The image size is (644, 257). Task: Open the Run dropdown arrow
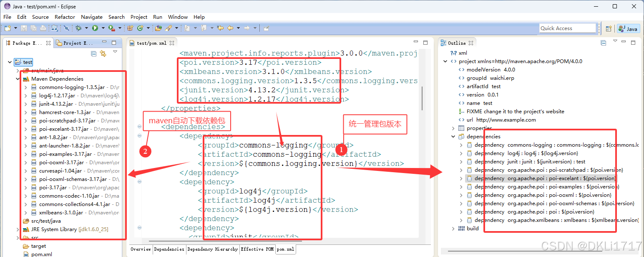pyautogui.click(x=103, y=28)
